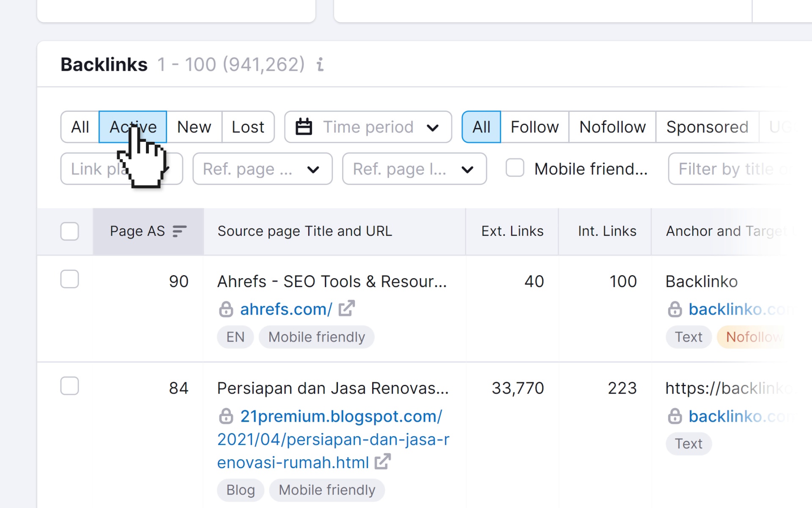Image resolution: width=812 pixels, height=508 pixels.
Task: Click the Page AS value 90
Action: click(178, 282)
